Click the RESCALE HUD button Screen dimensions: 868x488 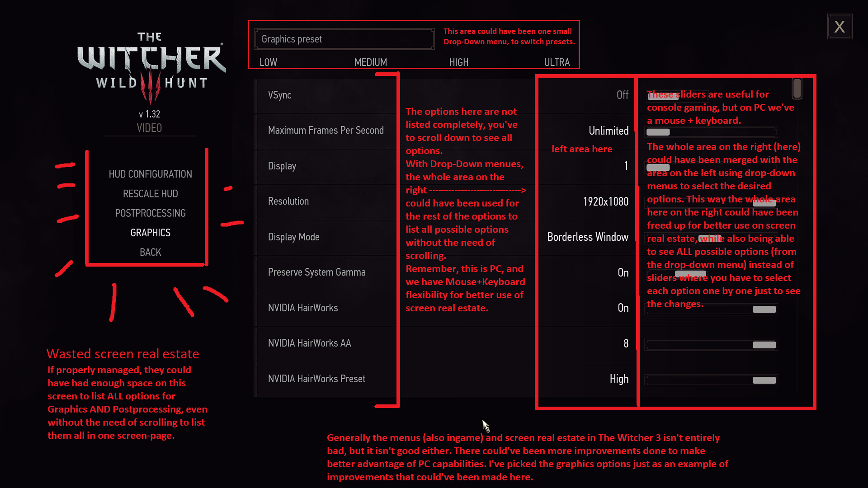(x=150, y=193)
